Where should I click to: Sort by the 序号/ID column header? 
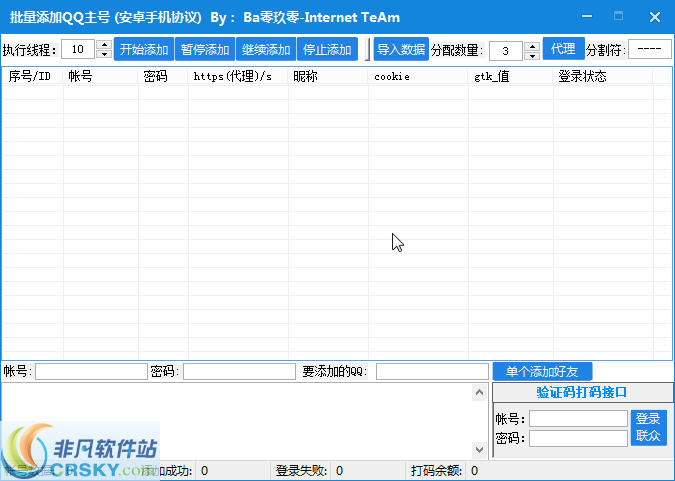(33, 77)
